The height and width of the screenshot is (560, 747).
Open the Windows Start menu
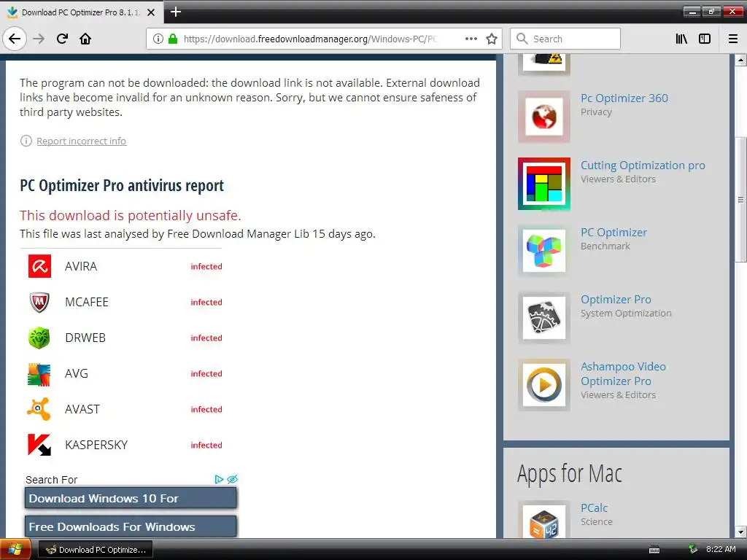pyautogui.click(x=15, y=549)
